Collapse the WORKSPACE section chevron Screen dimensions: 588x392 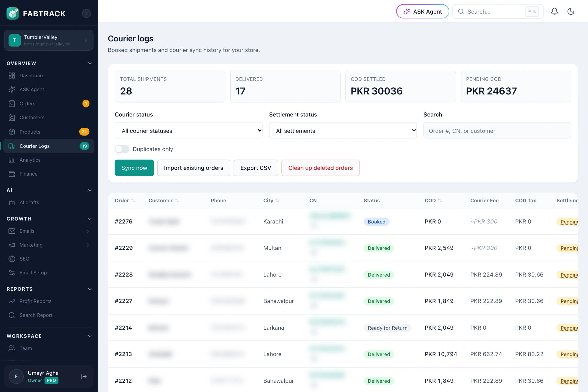[x=90, y=336]
